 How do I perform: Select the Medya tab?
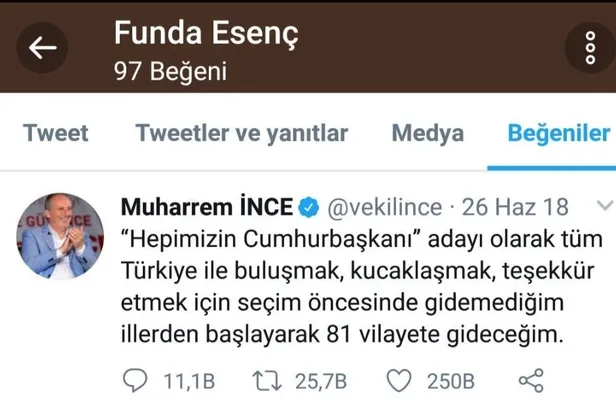pos(427,133)
